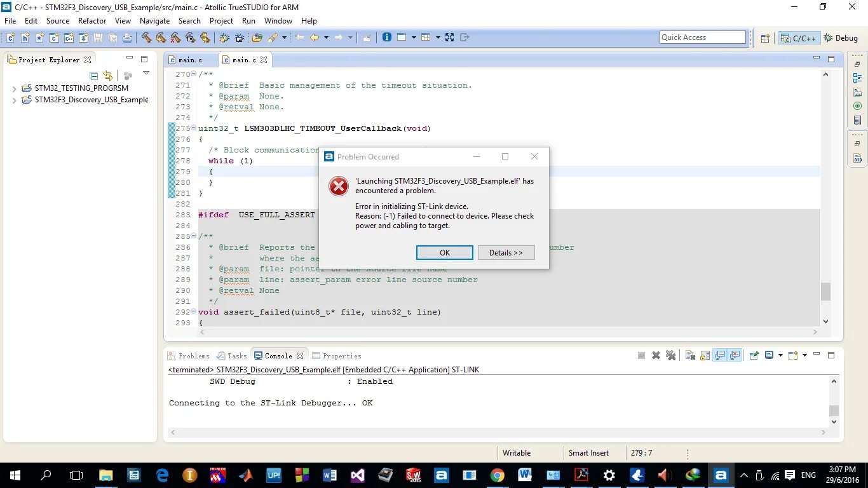Click OK in Problem Occurred dialog
This screenshot has height=488, width=868.
[x=445, y=252]
